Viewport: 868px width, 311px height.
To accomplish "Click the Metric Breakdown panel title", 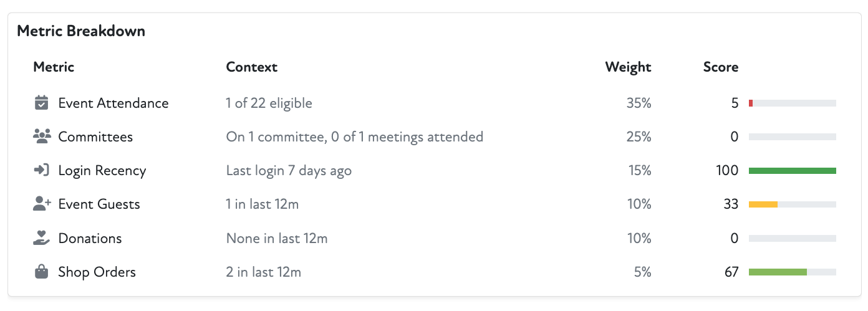I will [x=81, y=31].
